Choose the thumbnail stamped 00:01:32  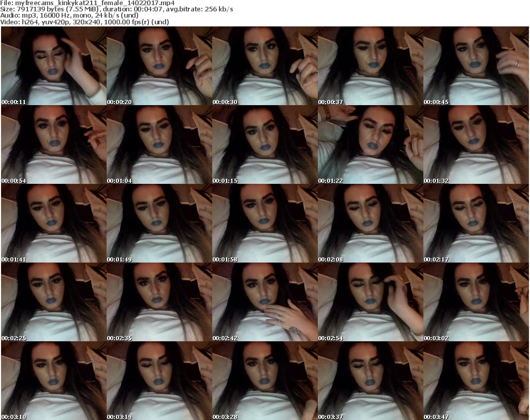[x=476, y=144]
